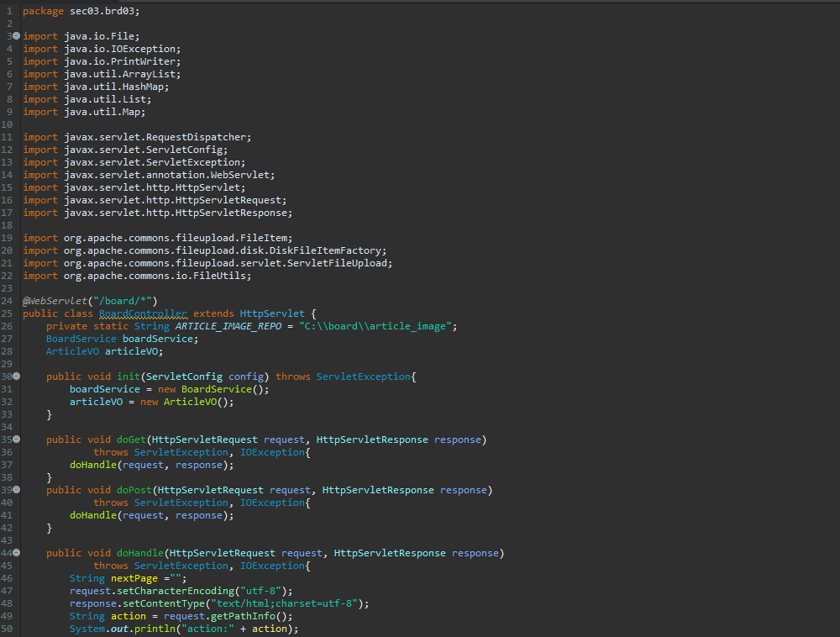Click import javax.servlet.RequestDispatcher line
This screenshot has width=840, height=637.
pos(137,137)
